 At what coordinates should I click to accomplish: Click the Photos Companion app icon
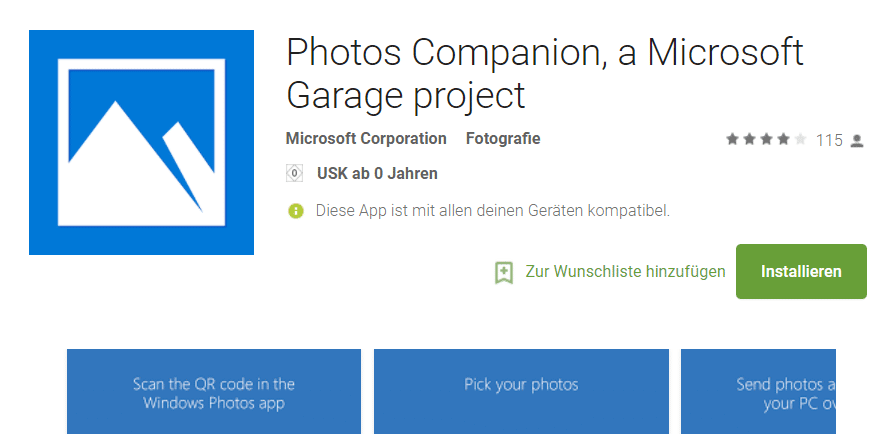(141, 143)
